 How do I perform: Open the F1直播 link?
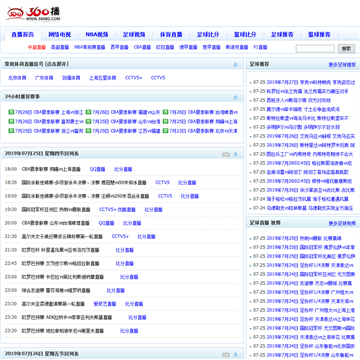pyautogui.click(x=260, y=47)
